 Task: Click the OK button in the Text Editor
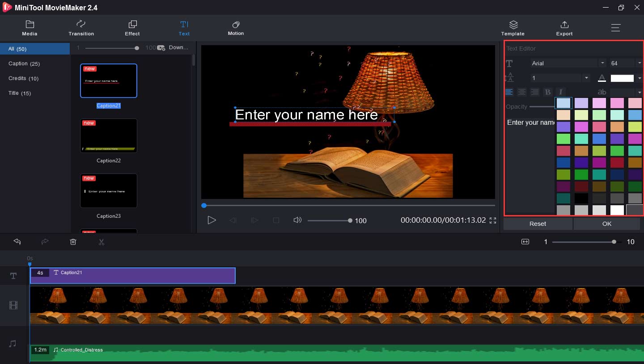(x=606, y=224)
